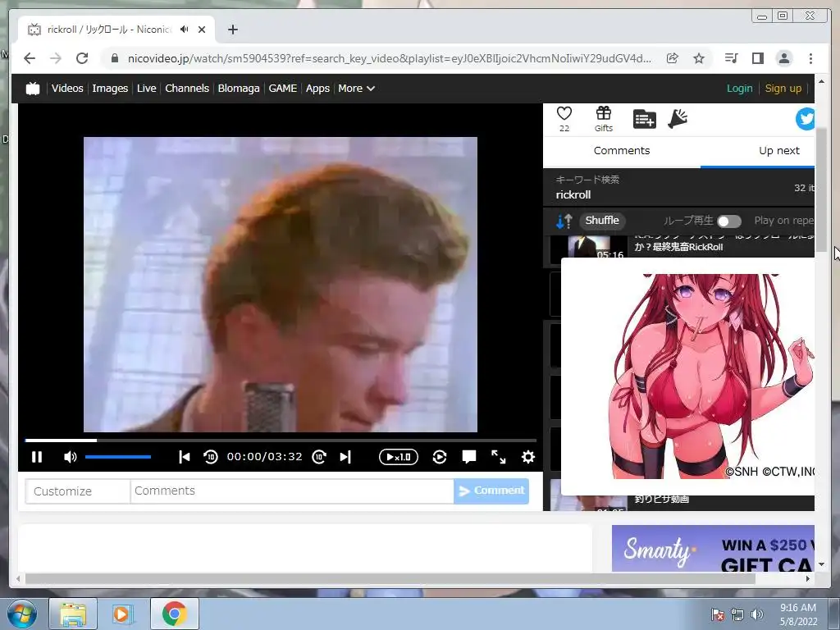Toggle the Chrome side panel icon
This screenshot has width=840, height=630.
click(757, 58)
